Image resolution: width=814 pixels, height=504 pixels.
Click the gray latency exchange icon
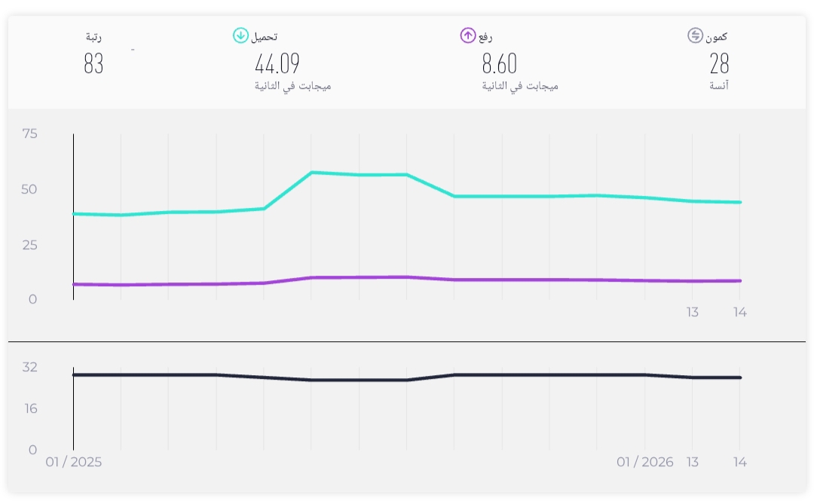[695, 35]
